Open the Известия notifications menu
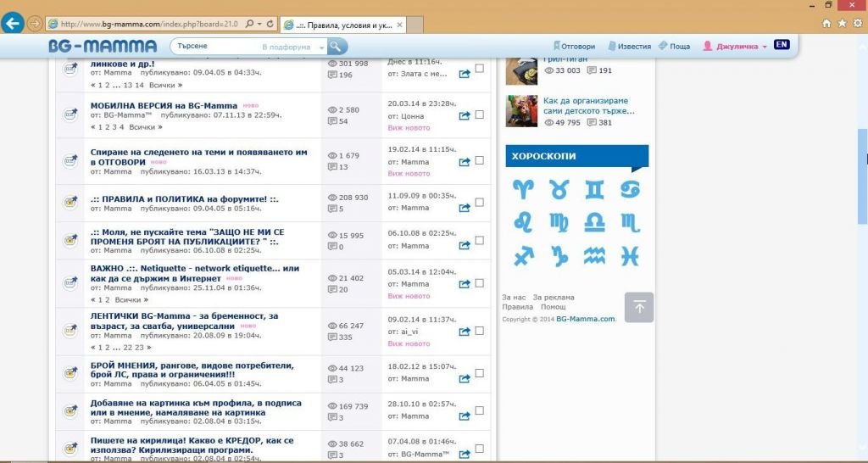The width and height of the screenshot is (868, 463). [629, 47]
